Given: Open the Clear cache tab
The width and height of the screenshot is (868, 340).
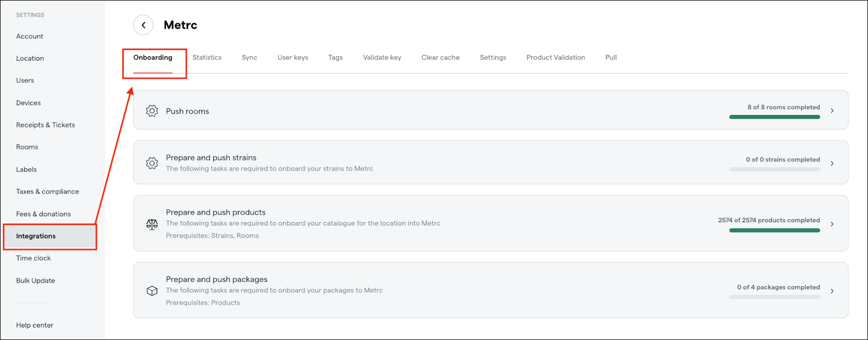Looking at the screenshot, I should point(441,57).
